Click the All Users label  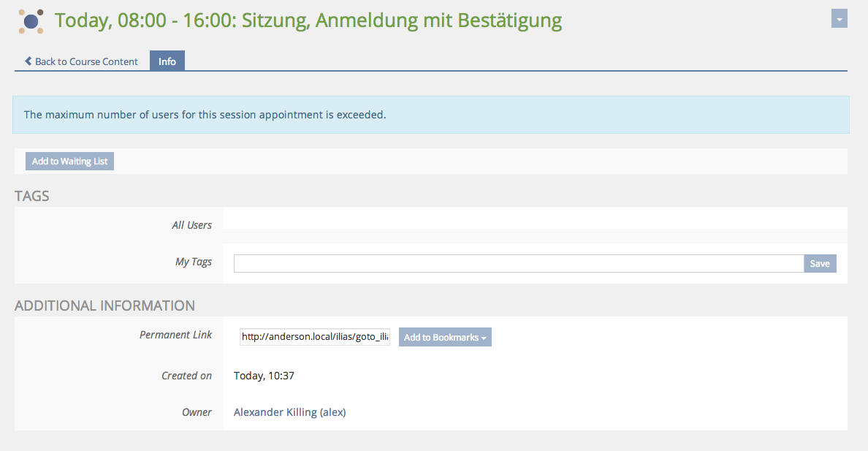point(191,225)
